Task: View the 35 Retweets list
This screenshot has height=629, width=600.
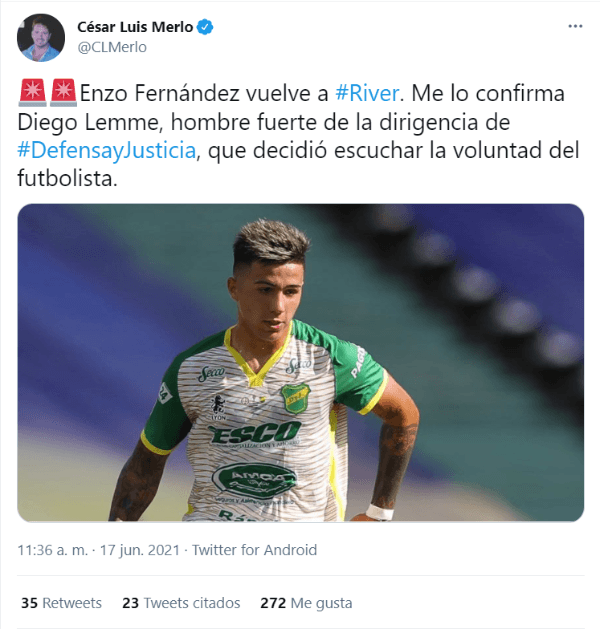Action: click(x=61, y=603)
